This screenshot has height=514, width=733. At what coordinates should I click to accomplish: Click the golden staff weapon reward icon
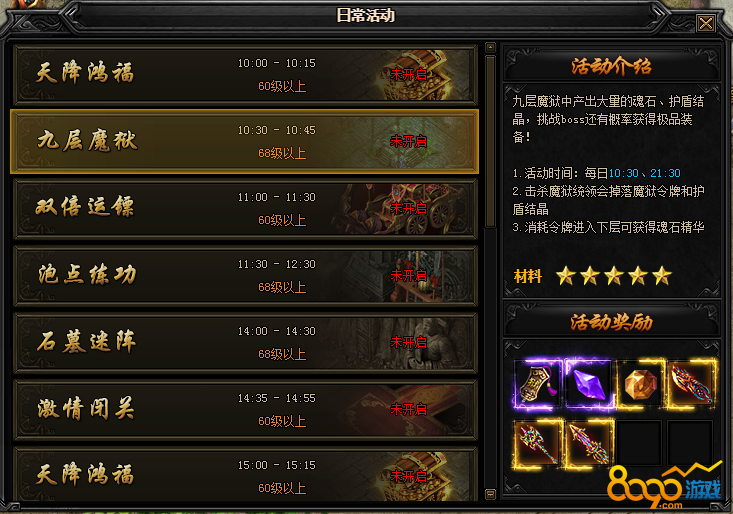(x=538, y=443)
